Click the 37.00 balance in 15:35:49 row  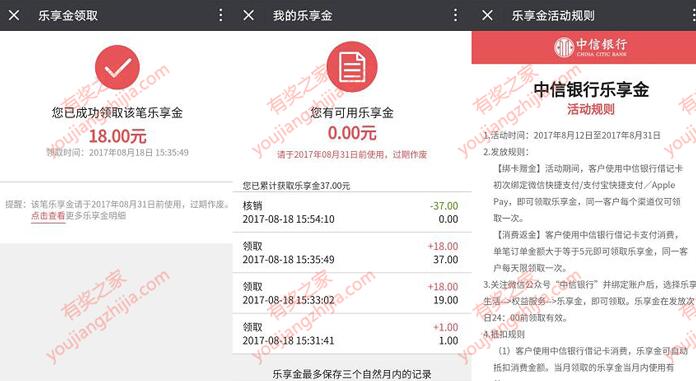coord(446,259)
